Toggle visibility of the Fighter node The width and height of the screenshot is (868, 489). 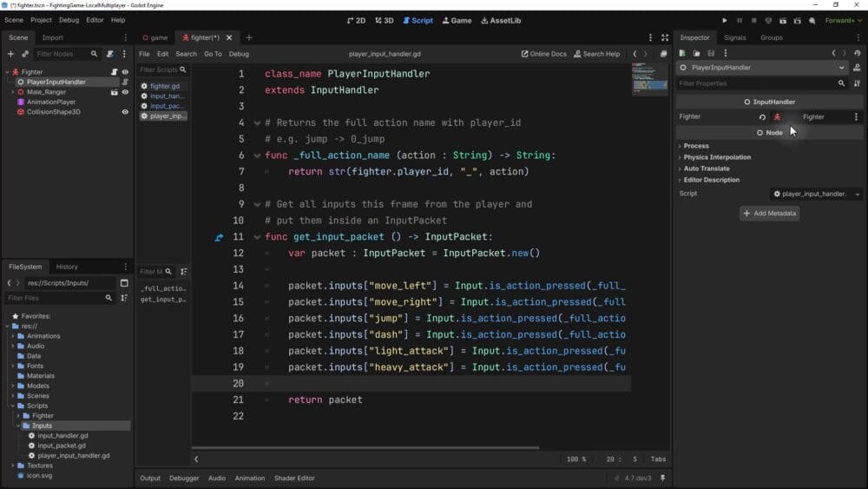125,72
